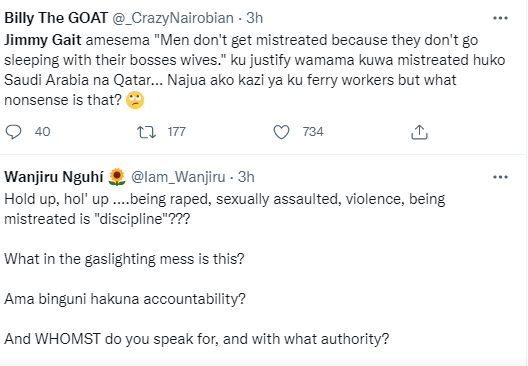This screenshot has width=528, height=366.
Task: Open the 3h timestamp on Billy's tweet
Action: (255, 18)
